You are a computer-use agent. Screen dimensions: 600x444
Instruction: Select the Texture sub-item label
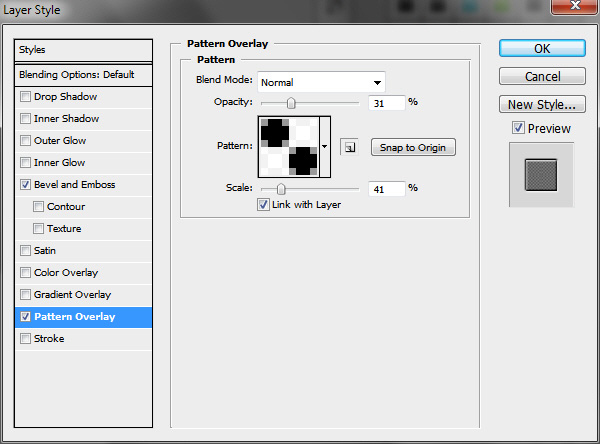click(x=64, y=229)
